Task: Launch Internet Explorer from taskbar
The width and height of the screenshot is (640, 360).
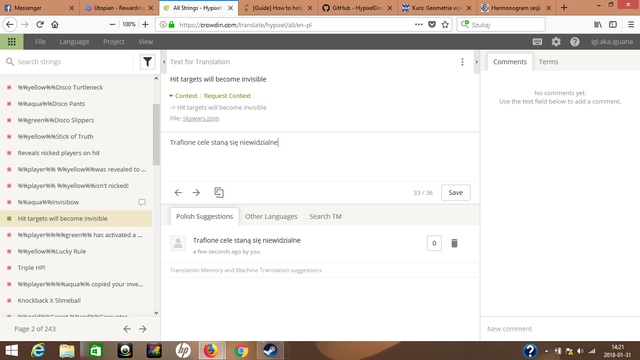Action: (38, 351)
